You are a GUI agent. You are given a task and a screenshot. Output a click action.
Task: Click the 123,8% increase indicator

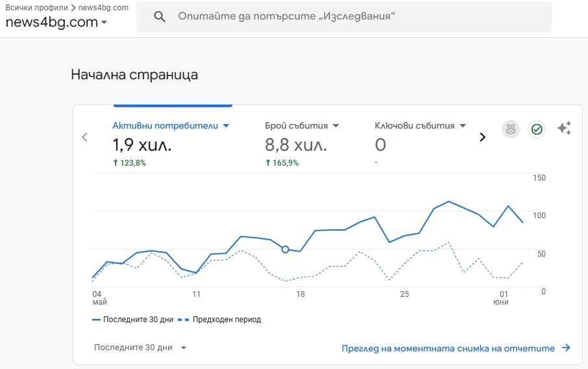click(x=129, y=163)
